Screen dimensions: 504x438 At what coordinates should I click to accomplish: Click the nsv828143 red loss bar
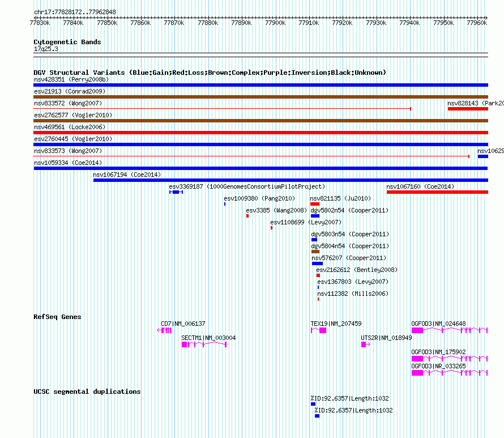coord(468,109)
